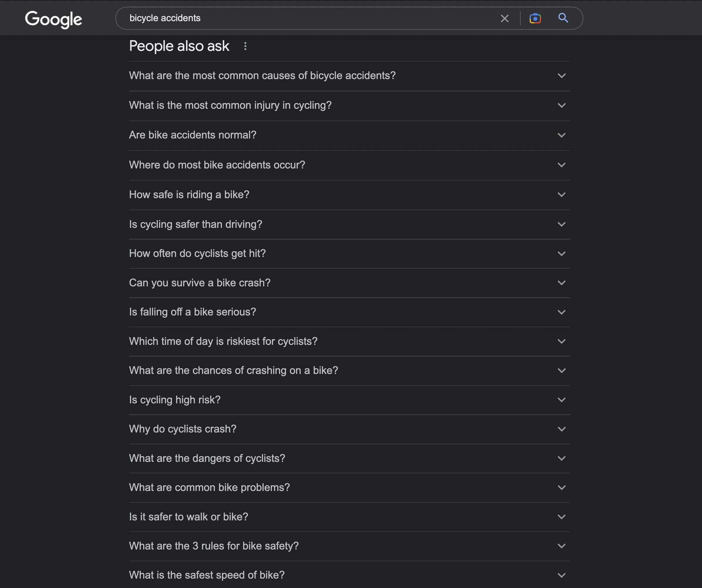Expand 'Is it safer to walk or bike?'
The height and width of the screenshot is (588, 702).
point(349,517)
